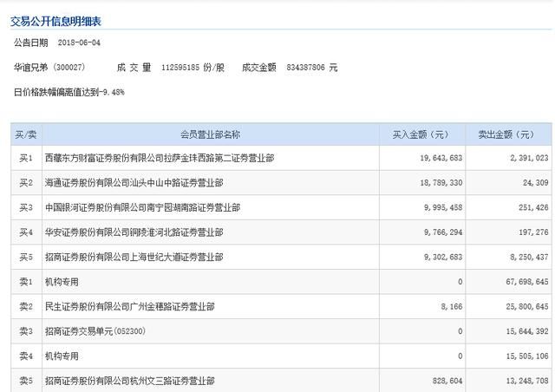The width and height of the screenshot is (555, 392).
Task: Click buy amount 9,766,294
Action: [x=443, y=232]
